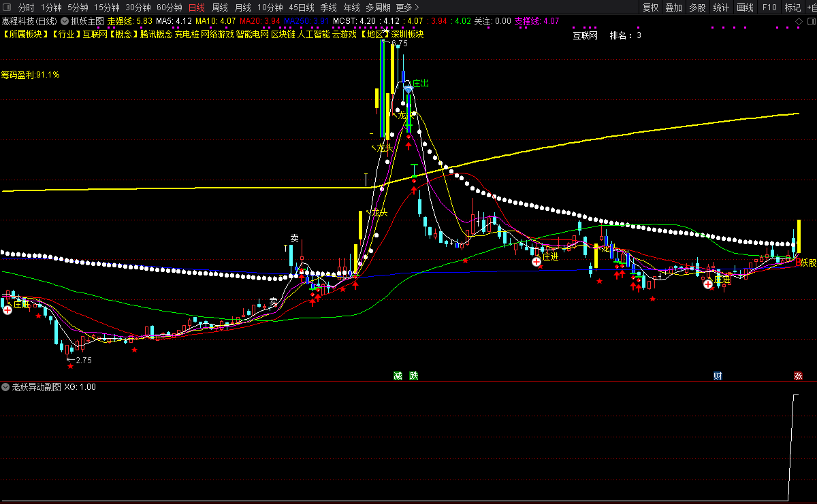Click the MA10: 4.07 value
817x504 pixels.
[x=215, y=21]
